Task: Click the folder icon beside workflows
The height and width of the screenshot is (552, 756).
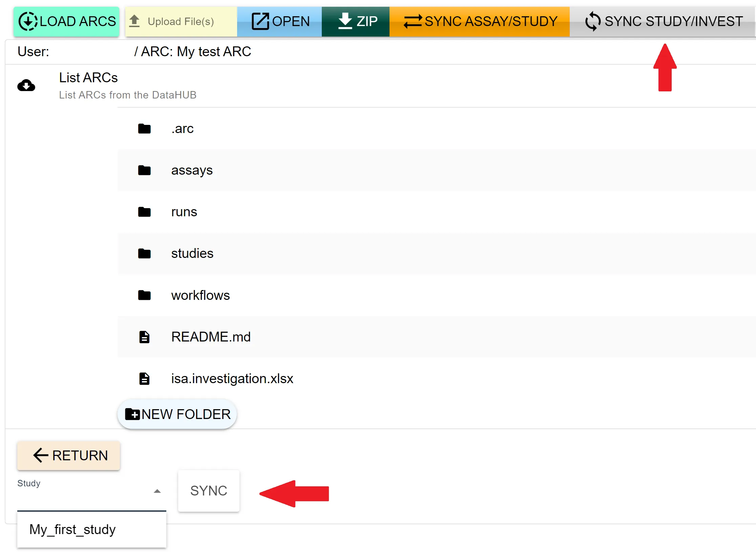Action: coord(144,295)
